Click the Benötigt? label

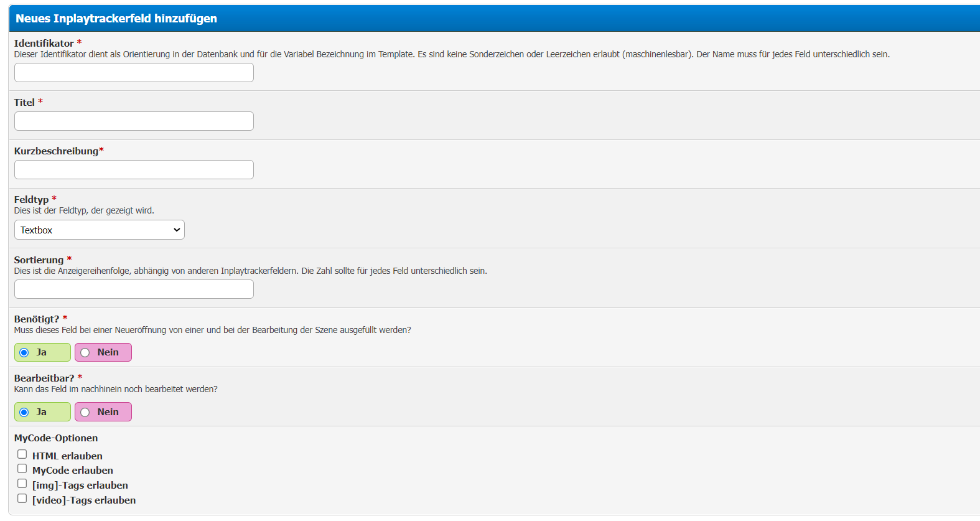click(37, 319)
